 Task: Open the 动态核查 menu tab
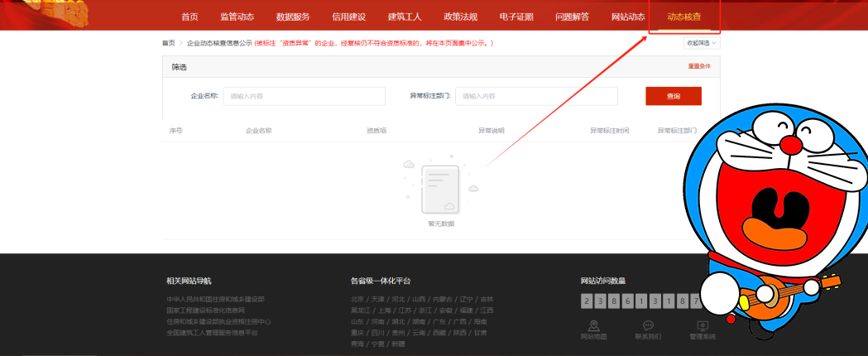pos(684,17)
